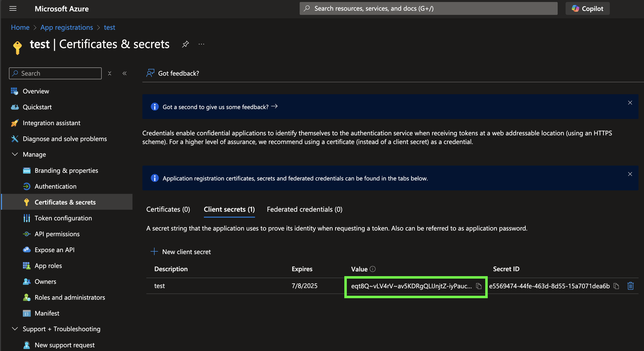Click the Copilot button
Screen dimensions: 644x351
(x=587, y=9)
